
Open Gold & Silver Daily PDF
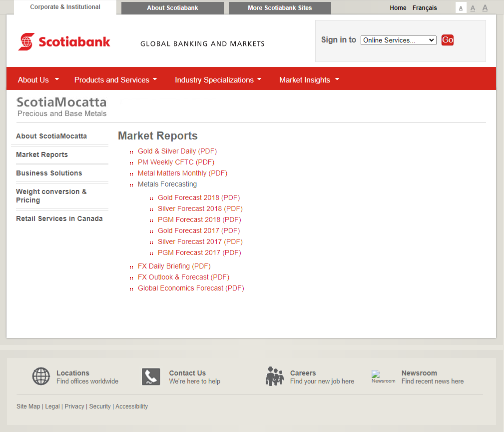click(x=177, y=151)
